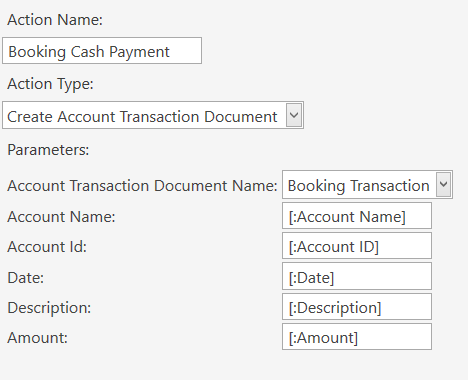Click the Parameters heading label
The height and width of the screenshot is (380, 468).
click(x=48, y=150)
